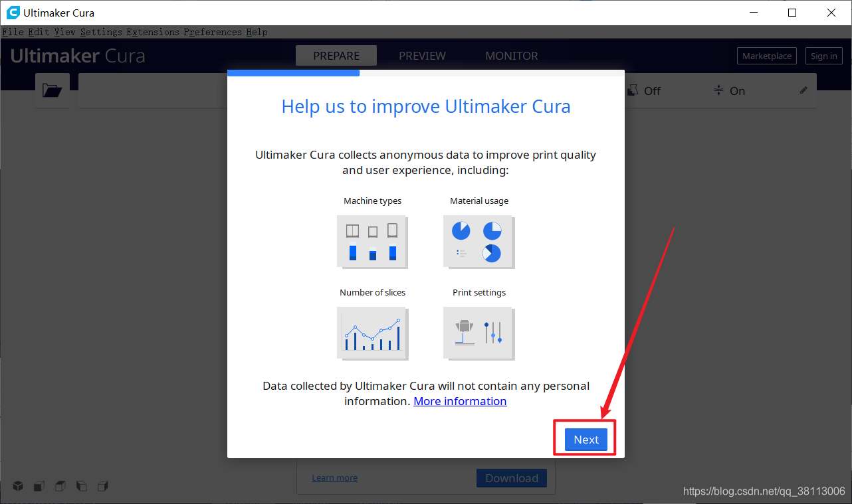The image size is (852, 504).
Task: Open the Extensions menu
Action: click(153, 32)
